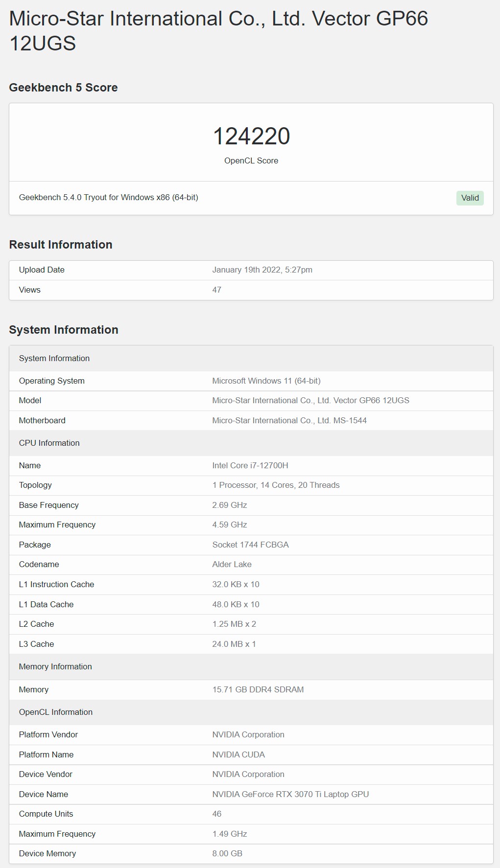Click the Microsoft Windows 11 (64-bit) value
Screen dimensions: 500x868
click(266, 381)
